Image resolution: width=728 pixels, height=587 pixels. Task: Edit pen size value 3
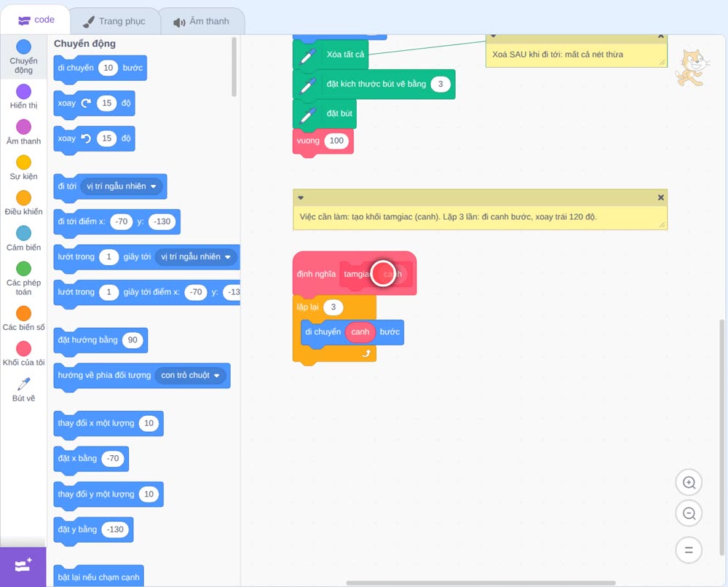pos(440,84)
